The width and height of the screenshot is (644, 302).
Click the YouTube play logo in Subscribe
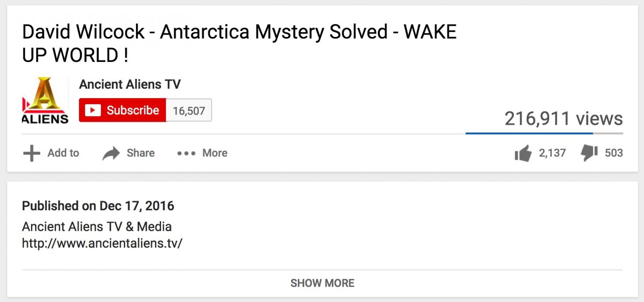[93, 110]
